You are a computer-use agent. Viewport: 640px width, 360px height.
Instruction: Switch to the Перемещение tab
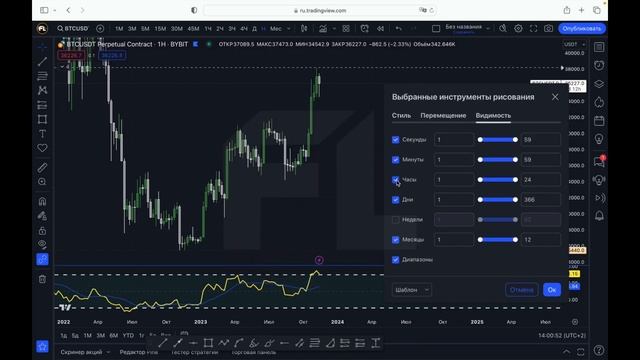pos(443,116)
